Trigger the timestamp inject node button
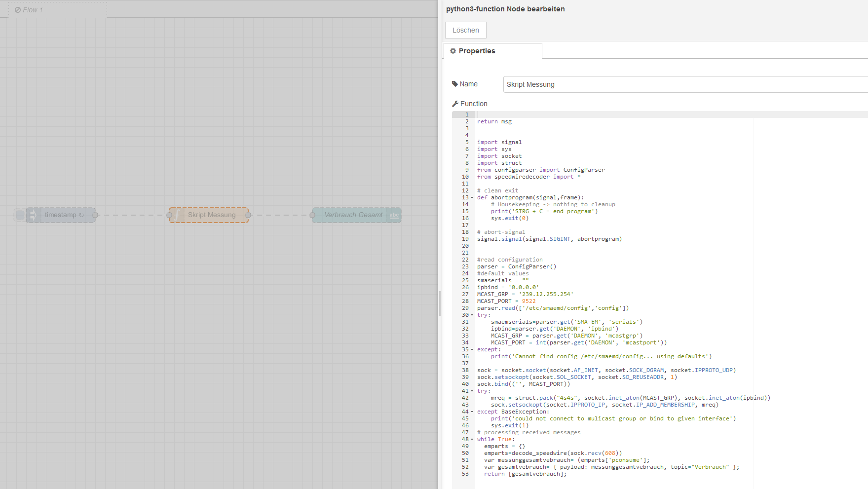The height and width of the screenshot is (489, 868). (20, 215)
